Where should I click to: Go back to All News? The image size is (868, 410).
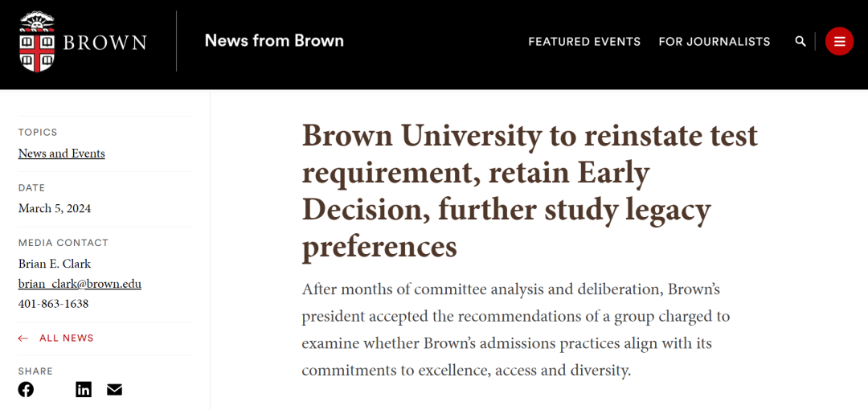click(66, 338)
